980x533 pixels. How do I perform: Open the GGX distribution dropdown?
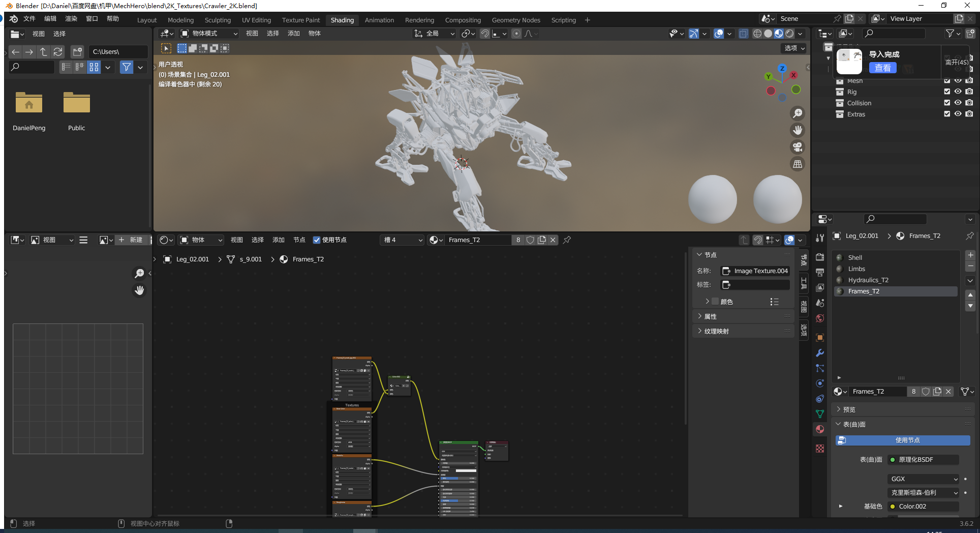[924, 479]
